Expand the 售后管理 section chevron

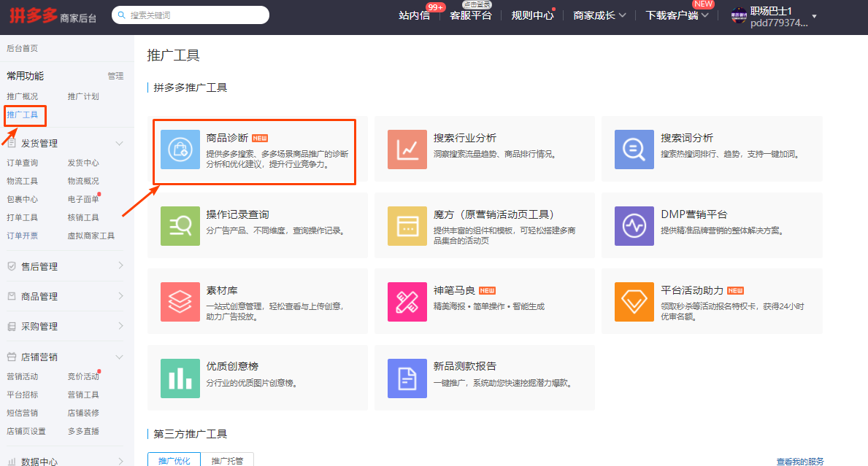[x=120, y=266]
